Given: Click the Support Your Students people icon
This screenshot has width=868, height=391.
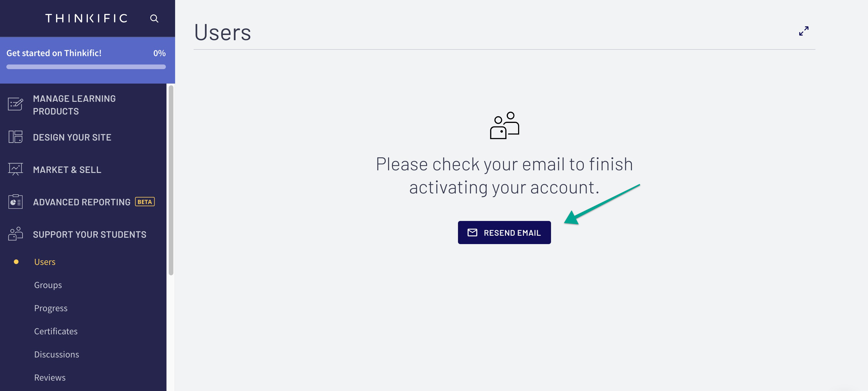Looking at the screenshot, I should point(16,233).
